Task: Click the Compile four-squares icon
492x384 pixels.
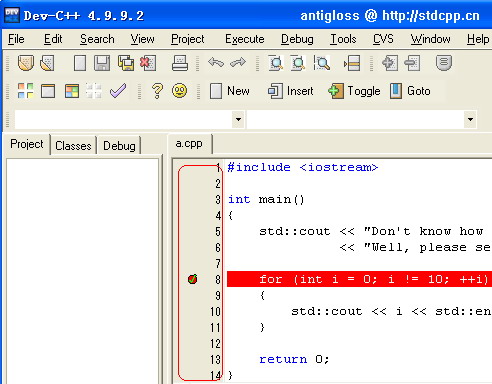Action: pos(26,91)
